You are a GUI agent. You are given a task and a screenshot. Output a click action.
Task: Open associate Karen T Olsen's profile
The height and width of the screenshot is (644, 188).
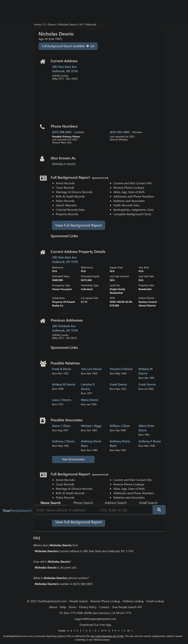click(x=61, y=426)
